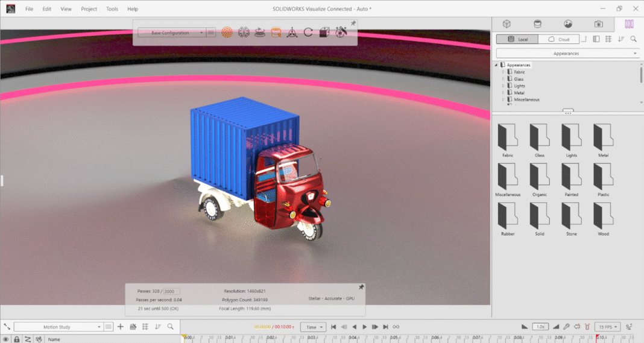Open the Appearances library type dropdown

tap(567, 54)
